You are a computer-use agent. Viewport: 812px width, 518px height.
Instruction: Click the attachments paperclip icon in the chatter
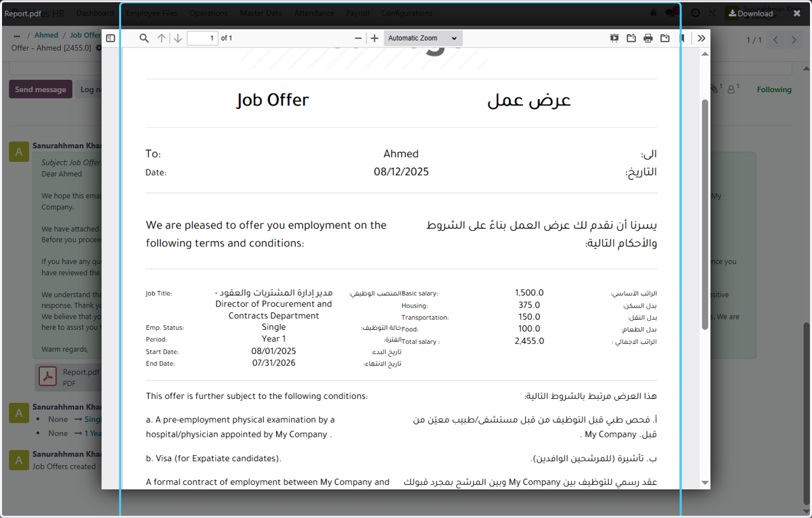(715, 89)
